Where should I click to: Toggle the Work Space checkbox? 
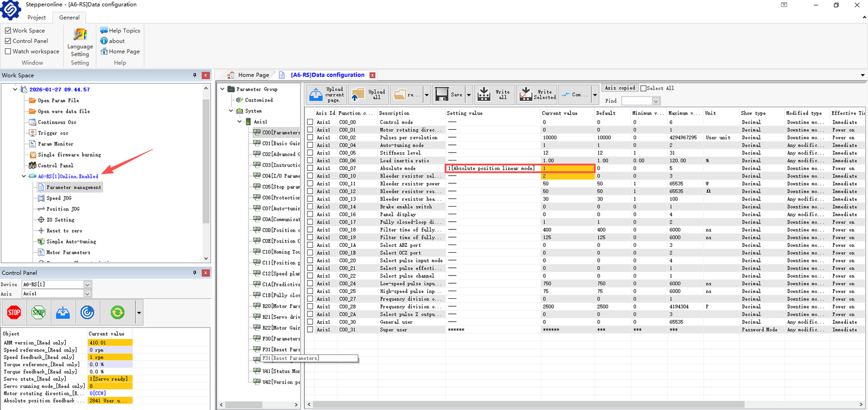coord(8,30)
